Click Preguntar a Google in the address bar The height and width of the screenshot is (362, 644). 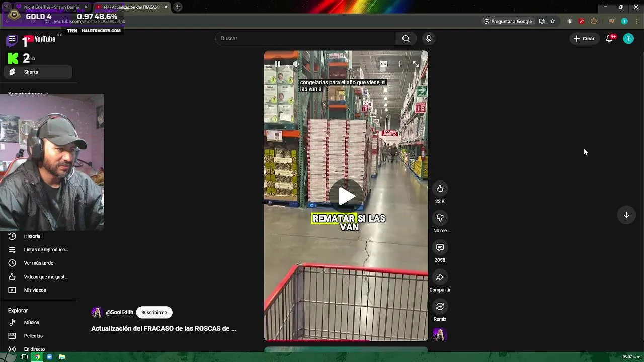coord(508,21)
